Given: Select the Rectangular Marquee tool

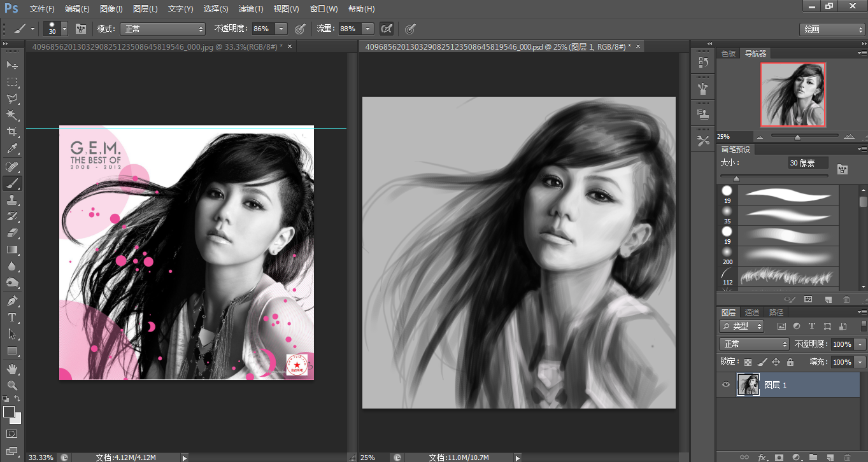Looking at the screenshot, I should tap(12, 82).
